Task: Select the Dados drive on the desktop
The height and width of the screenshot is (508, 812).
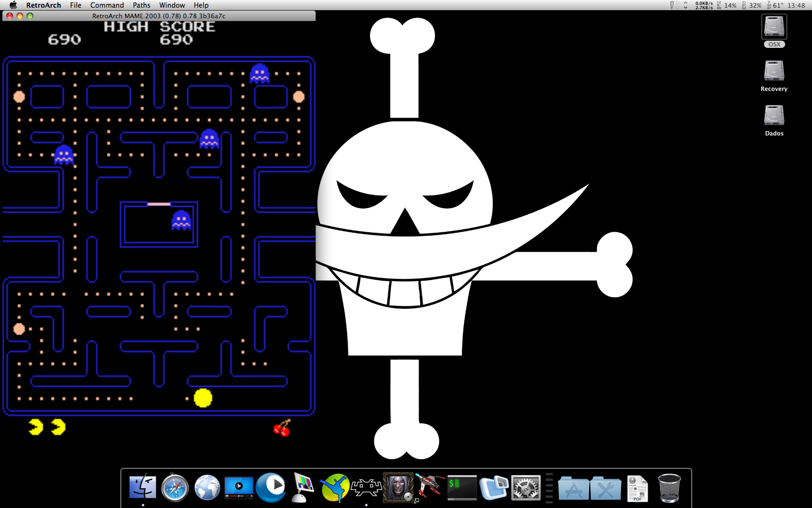Action: point(774,120)
